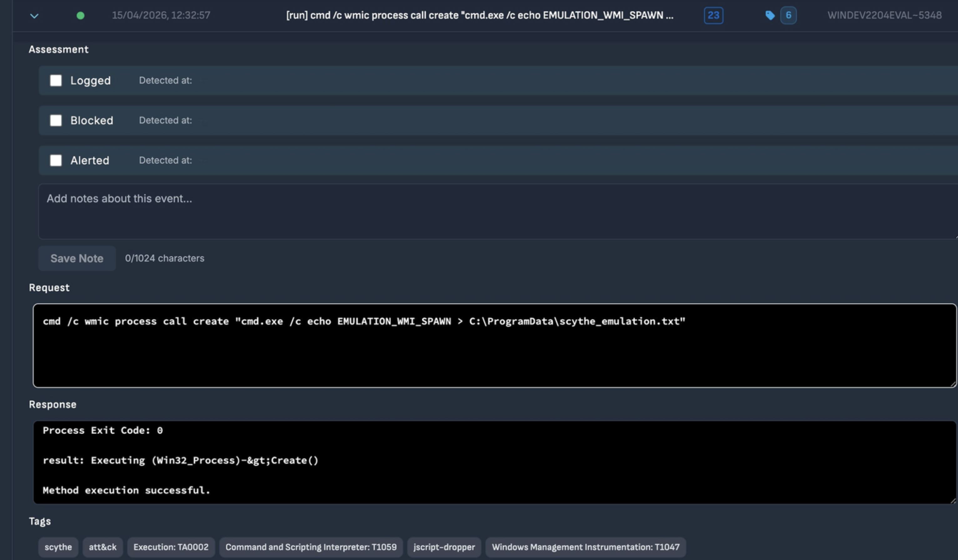Click the run command title in header row
The width and height of the screenshot is (958, 560).
479,16
